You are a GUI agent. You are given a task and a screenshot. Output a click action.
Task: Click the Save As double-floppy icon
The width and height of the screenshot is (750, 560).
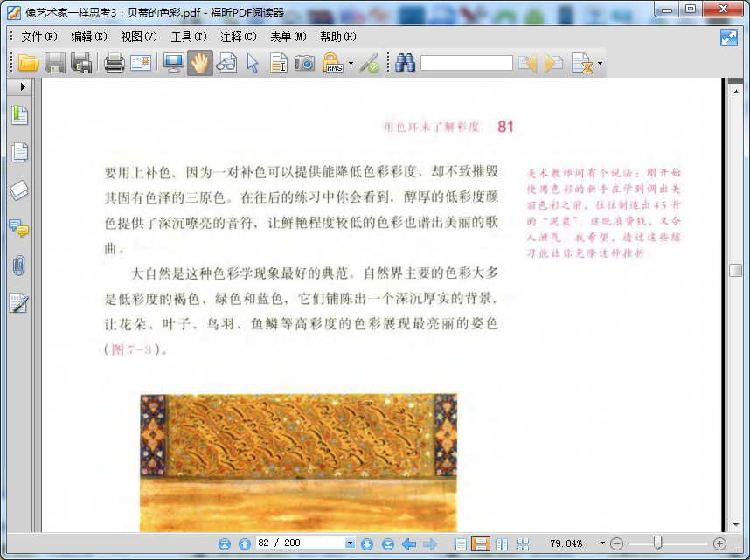click(81, 63)
